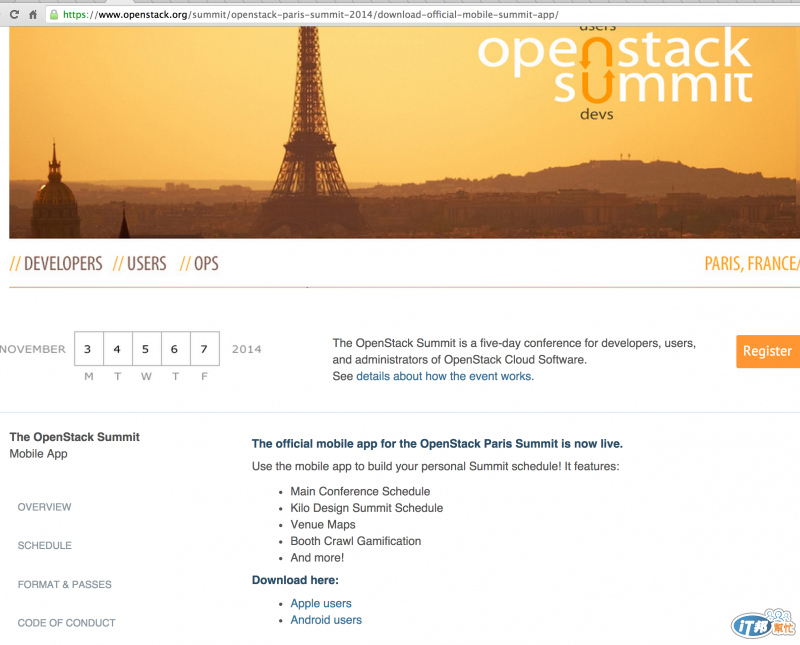Select November 7 date box
800x645 pixels.
pyautogui.click(x=205, y=349)
